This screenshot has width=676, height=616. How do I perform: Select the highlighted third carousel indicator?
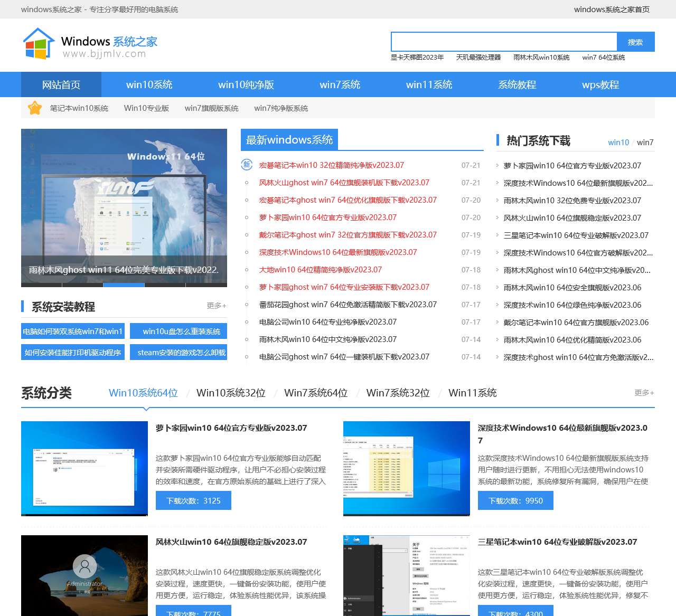[x=124, y=285]
